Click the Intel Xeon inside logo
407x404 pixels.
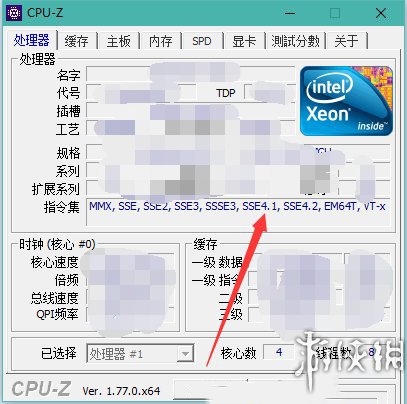pos(346,101)
